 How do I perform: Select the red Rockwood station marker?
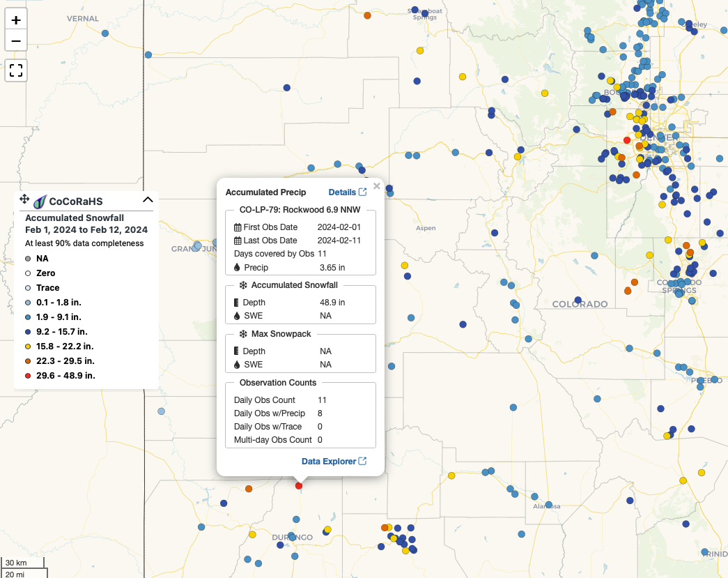(299, 485)
